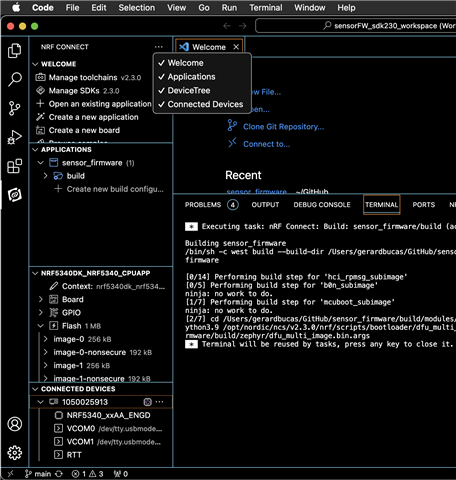Screen dimensions: 456x480
Task: Open the Accounts menu icon
Action: [x=15, y=424]
